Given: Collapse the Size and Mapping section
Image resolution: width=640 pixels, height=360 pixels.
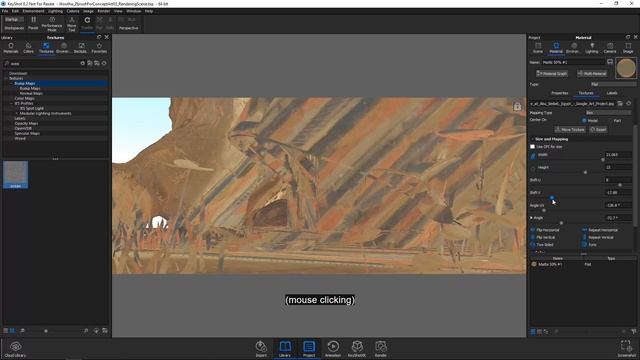Looking at the screenshot, I should [532, 139].
